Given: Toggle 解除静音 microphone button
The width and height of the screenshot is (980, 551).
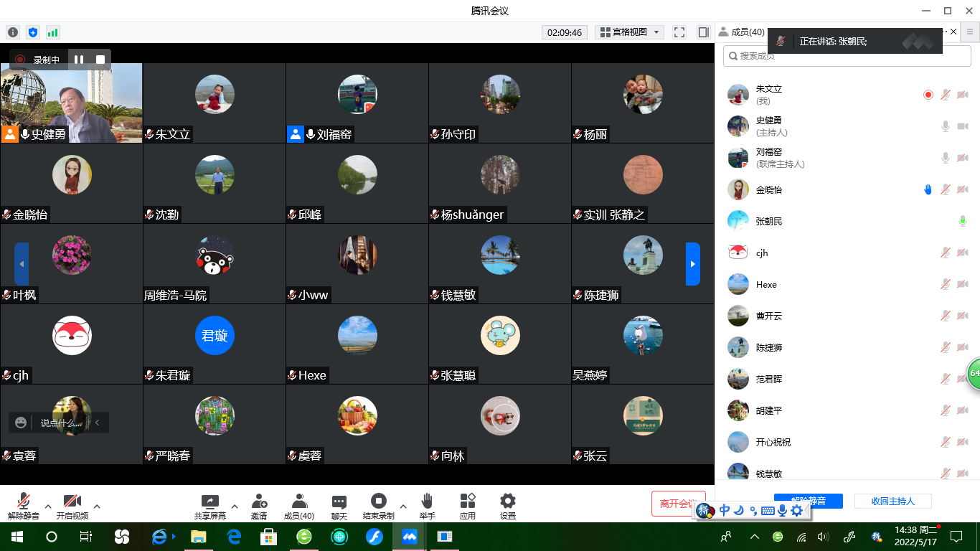Looking at the screenshot, I should pyautogui.click(x=24, y=505).
